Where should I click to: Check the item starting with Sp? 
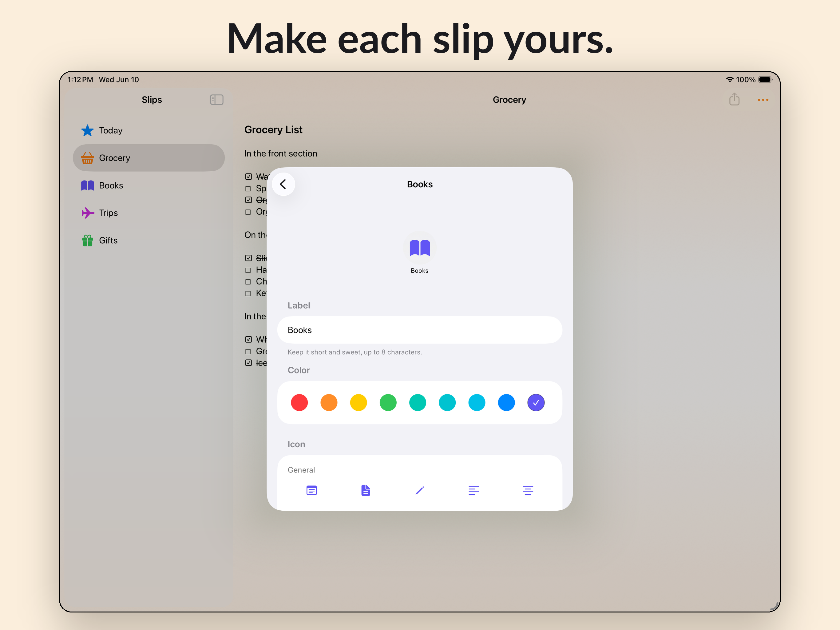point(248,189)
